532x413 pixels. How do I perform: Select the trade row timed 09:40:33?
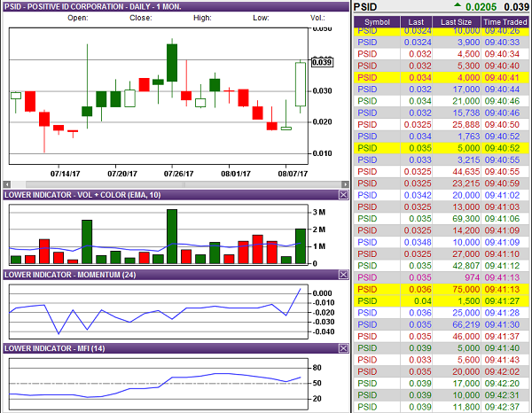point(441,43)
